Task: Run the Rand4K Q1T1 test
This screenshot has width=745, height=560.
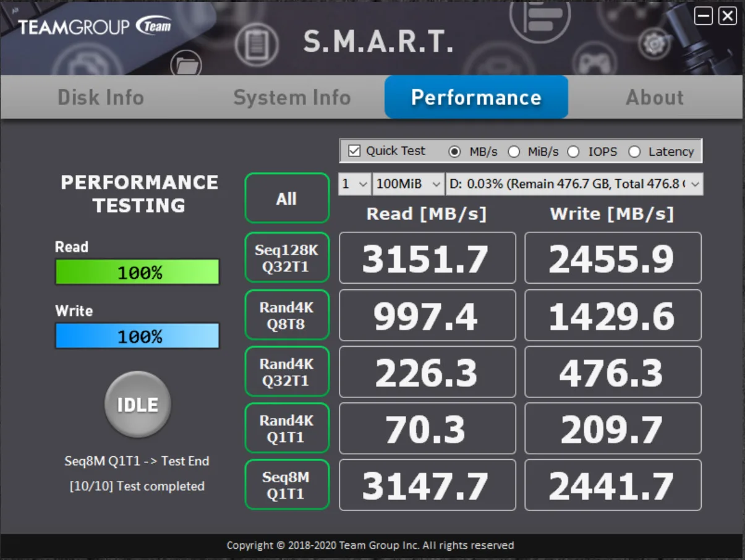Action: [287, 428]
